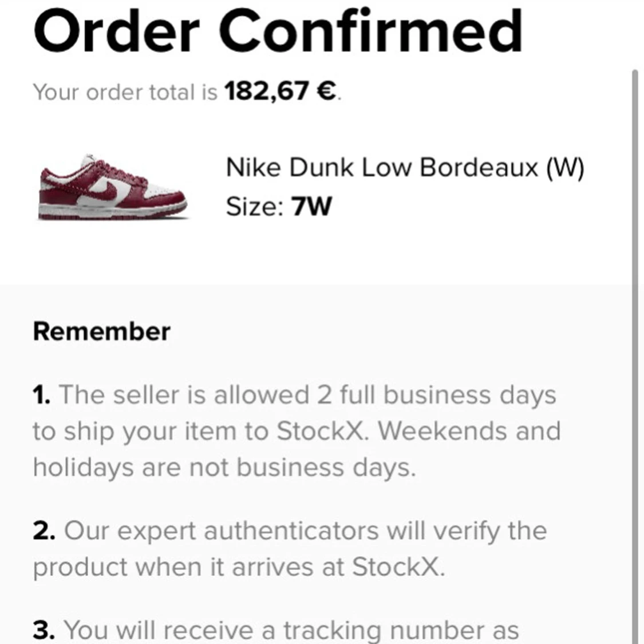Click the Remember section heading

tap(101, 331)
